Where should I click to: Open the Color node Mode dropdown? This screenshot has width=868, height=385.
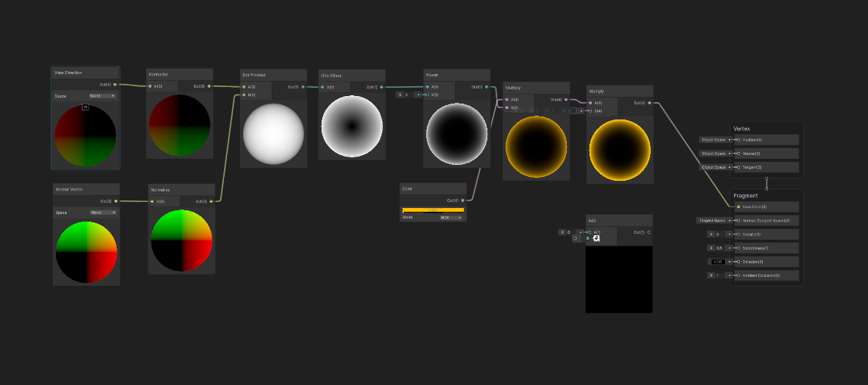tap(451, 217)
